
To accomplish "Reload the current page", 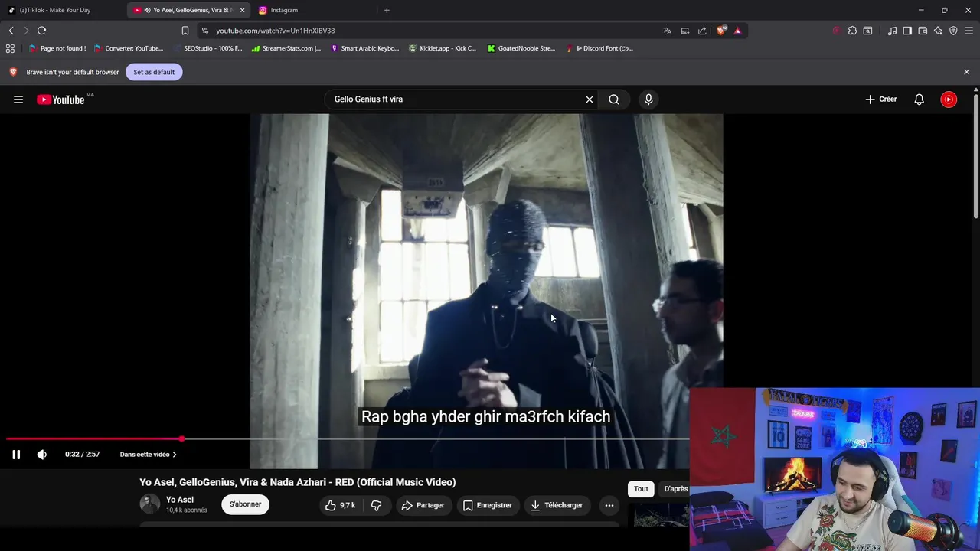I will (41, 31).
